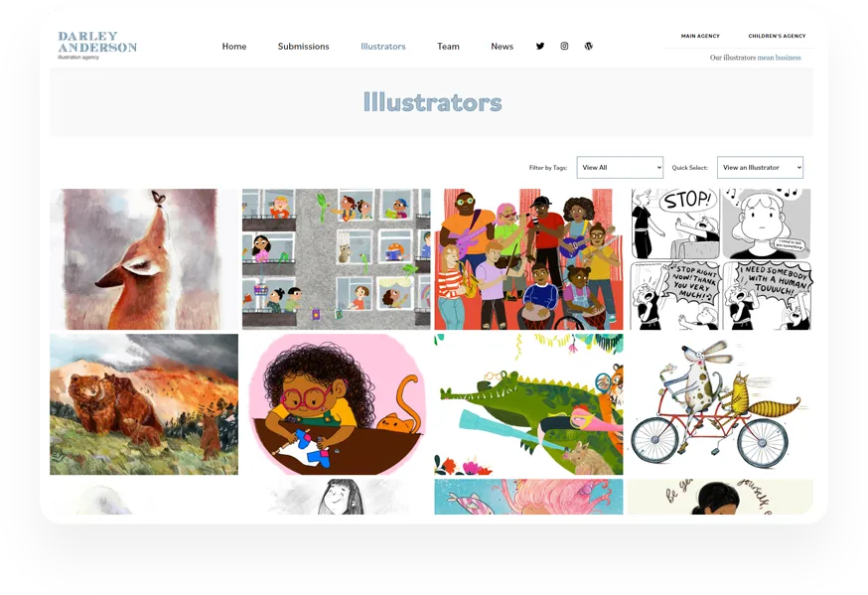The image size is (868, 595).
Task: Open the Instagram icon in the header
Action: 564,46
